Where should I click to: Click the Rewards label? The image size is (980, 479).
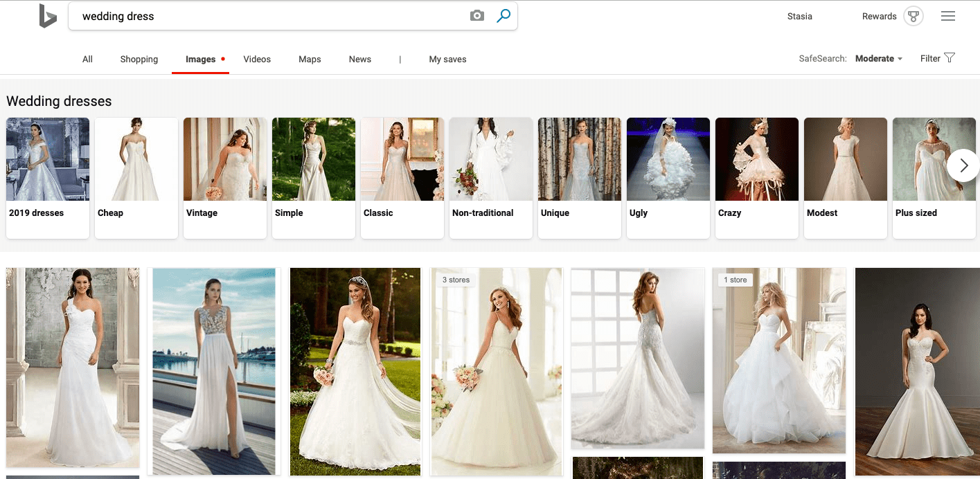tap(880, 16)
